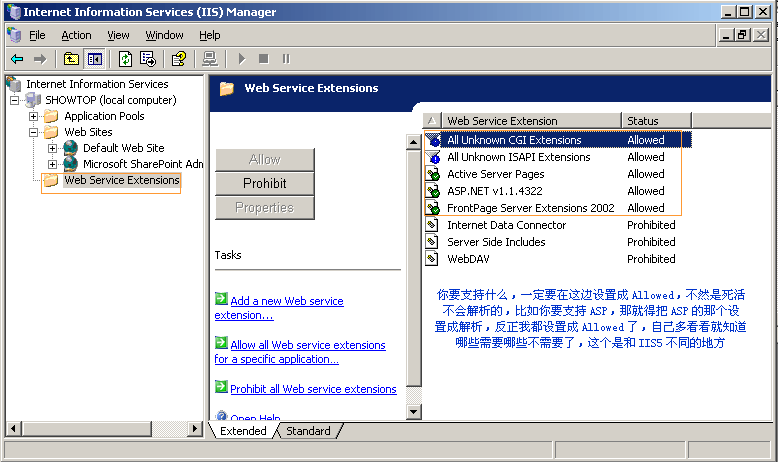Click the Refresh toolbar icon
778x462 pixels.
125,59
